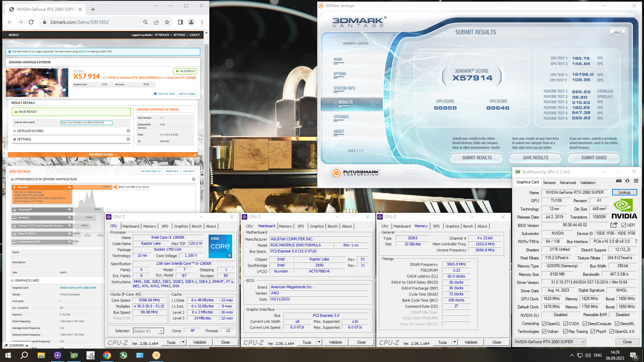Switch to the Sensors tab in GPU-Z
Screen dimensions: 644x362
pos(549,183)
